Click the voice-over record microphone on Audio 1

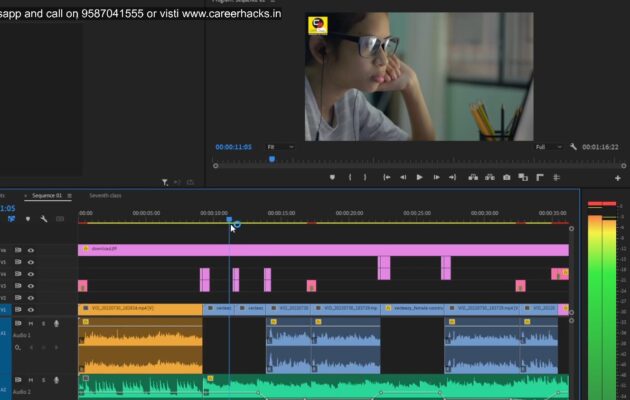point(56,323)
